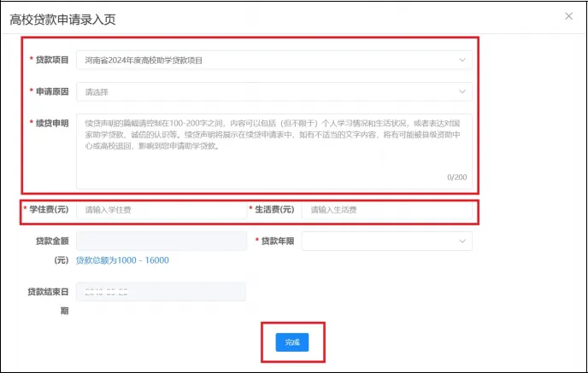Viewport: 588px width, 373px height.
Task: Click the 学住费 input field
Action: 158,210
